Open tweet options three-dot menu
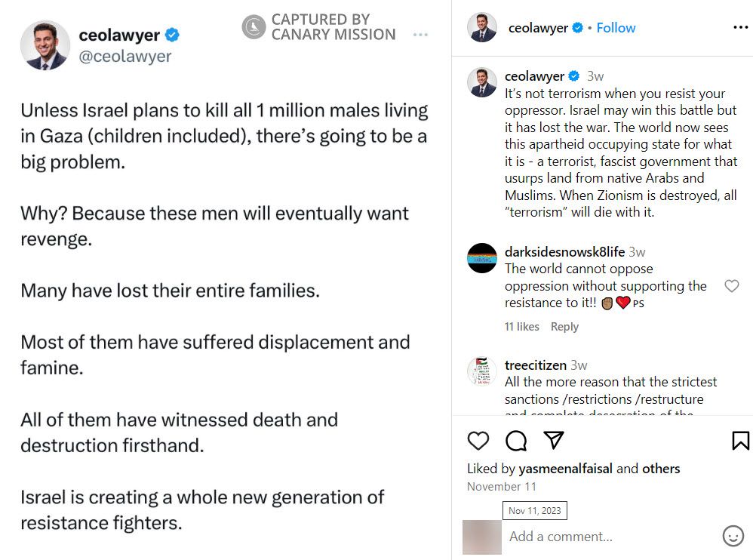 [x=420, y=35]
